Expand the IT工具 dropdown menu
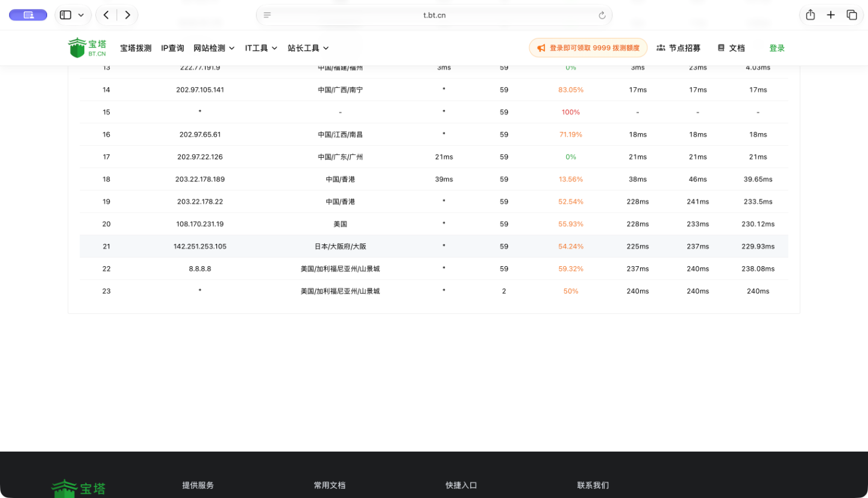This screenshot has width=868, height=498. pyautogui.click(x=261, y=48)
